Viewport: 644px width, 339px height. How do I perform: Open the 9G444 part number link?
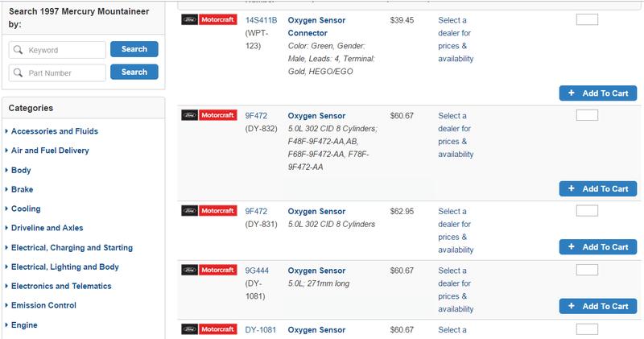[x=257, y=271]
